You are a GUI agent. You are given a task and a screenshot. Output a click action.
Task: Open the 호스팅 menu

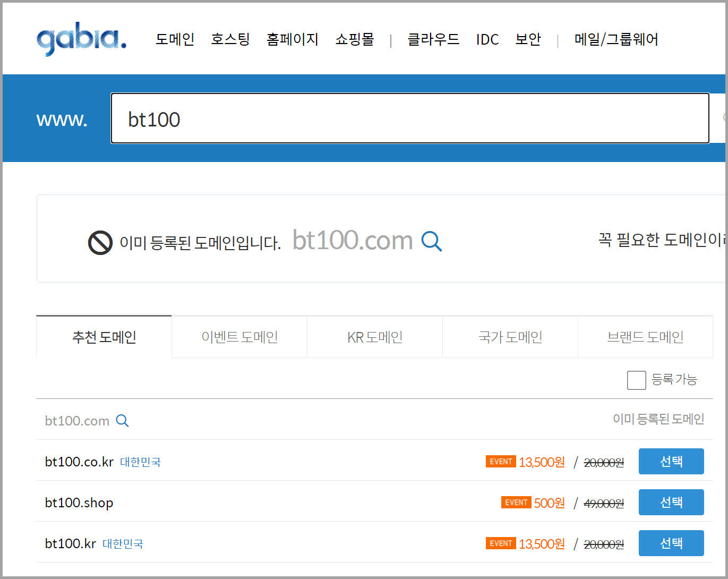[x=230, y=39]
